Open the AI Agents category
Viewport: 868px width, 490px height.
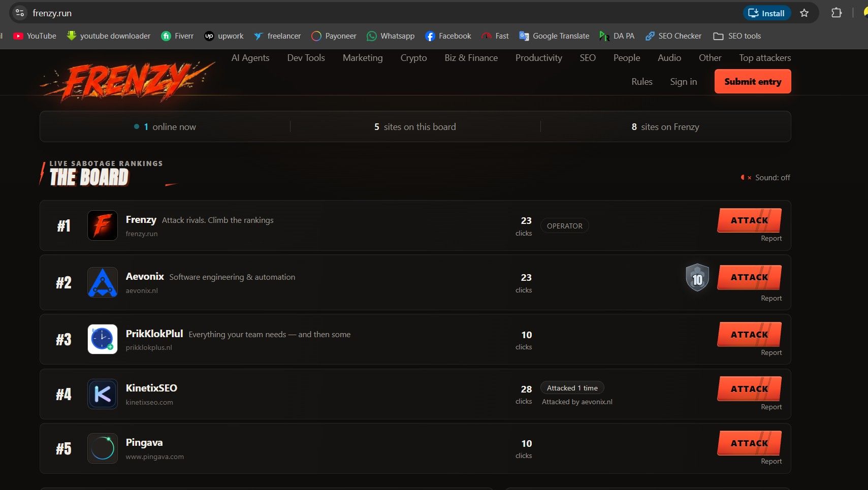250,58
